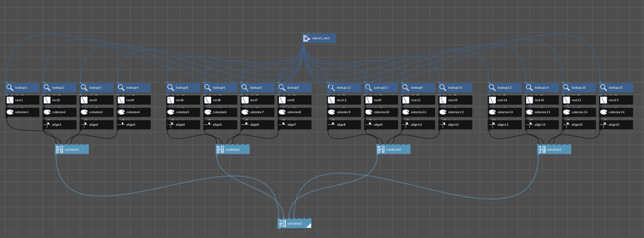
Task: Click the palette icon on colorize4
Action: tap(121, 112)
